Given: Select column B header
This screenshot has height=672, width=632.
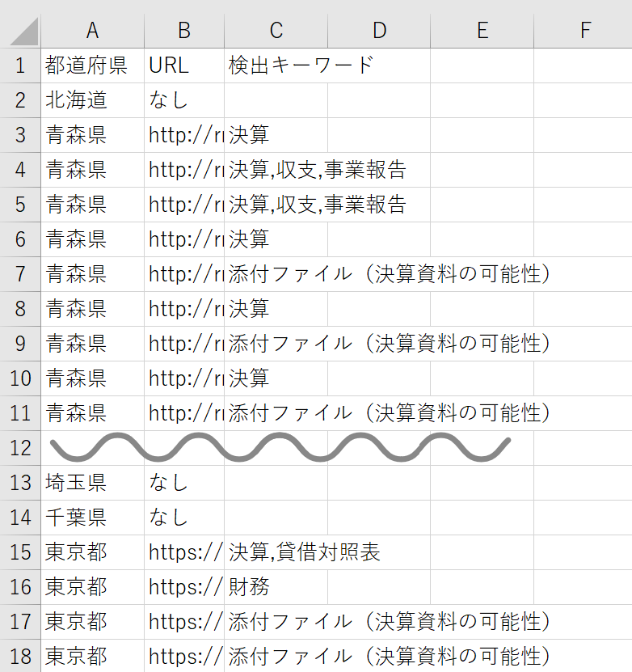Looking at the screenshot, I should click(184, 31).
